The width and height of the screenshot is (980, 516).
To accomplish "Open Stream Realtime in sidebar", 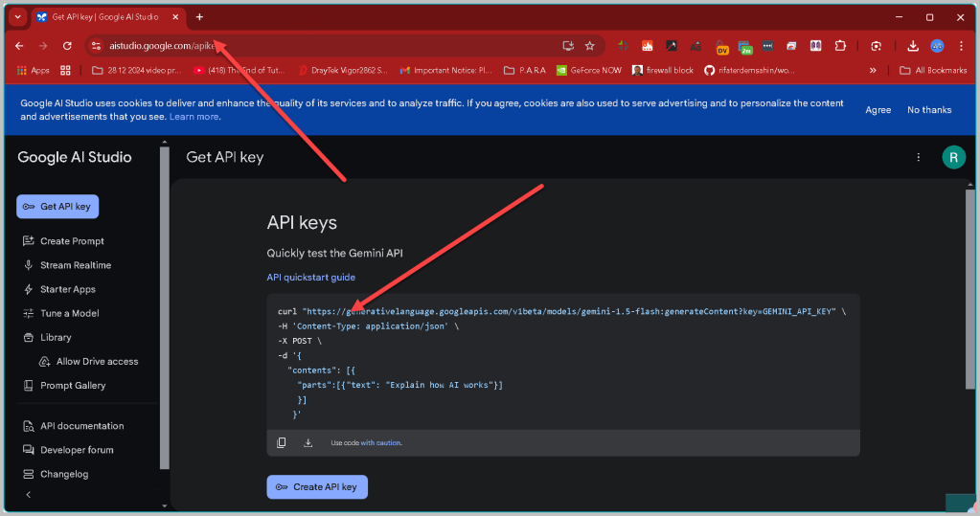I will coord(67,265).
